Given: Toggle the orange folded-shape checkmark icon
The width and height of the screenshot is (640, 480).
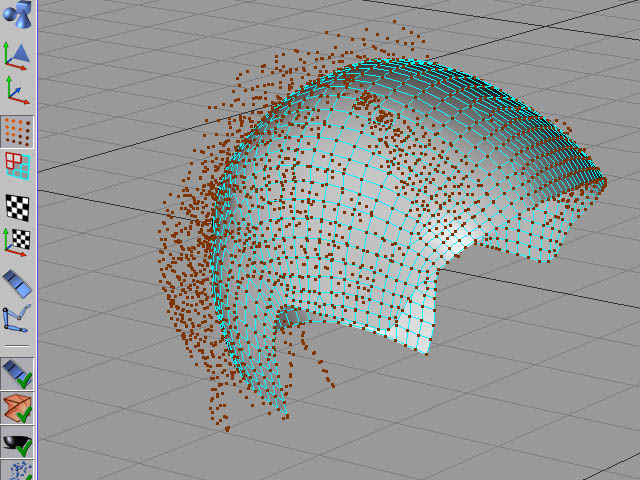Looking at the screenshot, I should pos(17,408).
